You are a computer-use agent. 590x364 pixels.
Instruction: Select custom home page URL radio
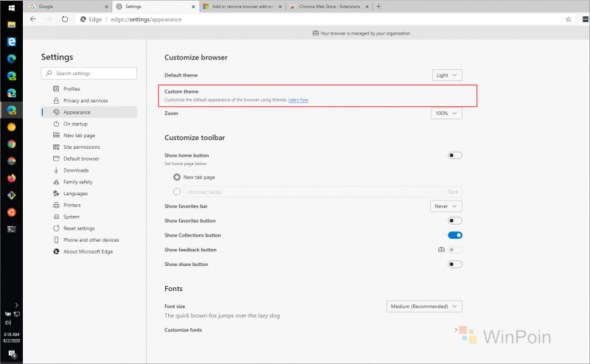176,192
